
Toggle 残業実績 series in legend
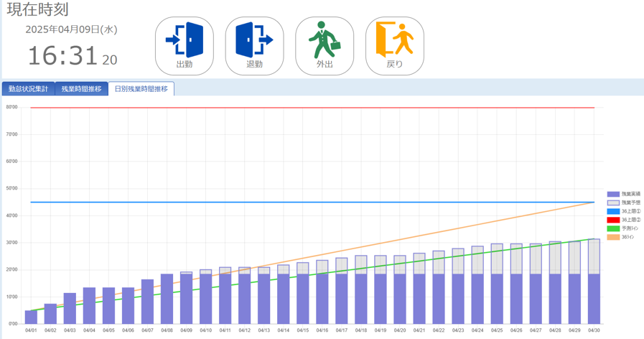point(613,195)
